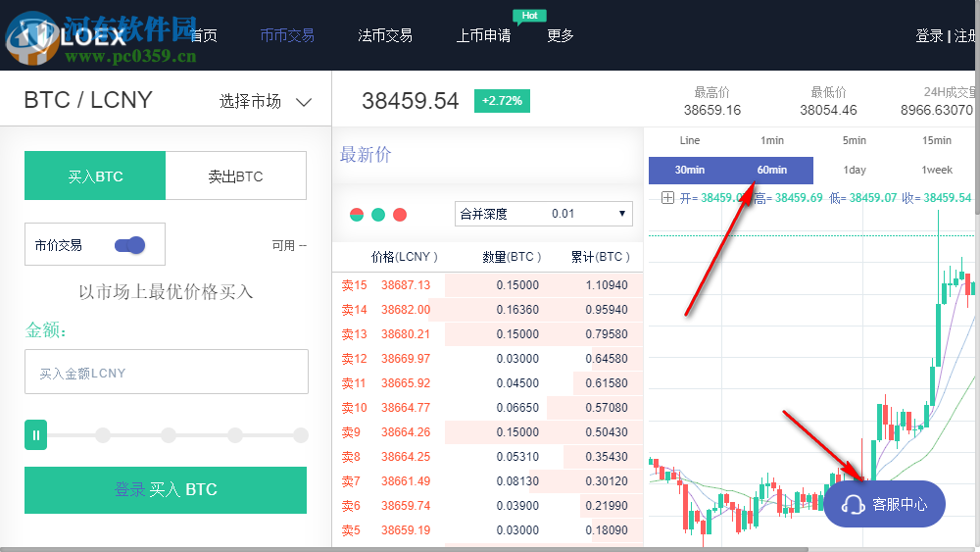Open 币币交易 navigation item
Viewport: 980px width, 552px height.
click(x=287, y=35)
